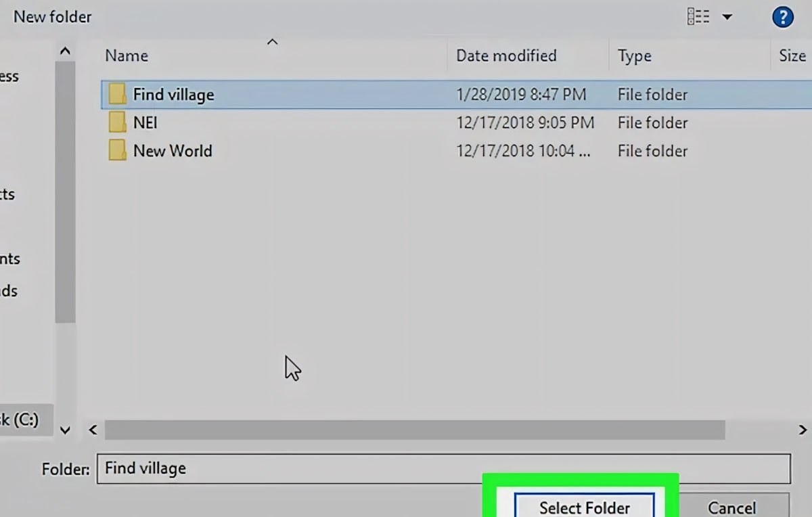Select the New World folder icon
This screenshot has height=517, width=812.
(117, 150)
